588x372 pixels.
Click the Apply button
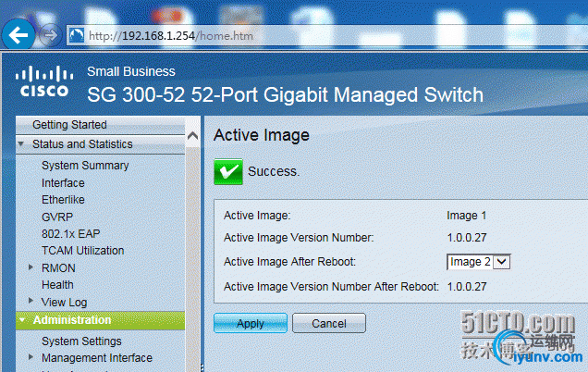[250, 324]
